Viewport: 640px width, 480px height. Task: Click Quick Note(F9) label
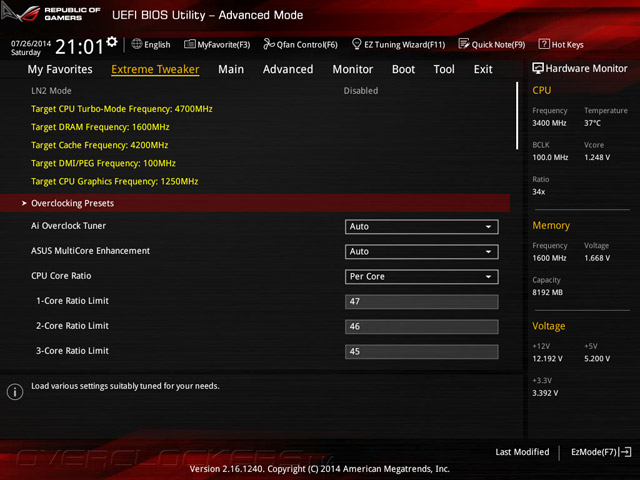498,44
